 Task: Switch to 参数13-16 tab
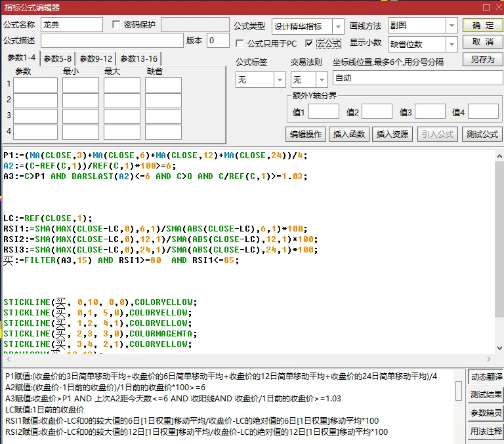pos(139,59)
